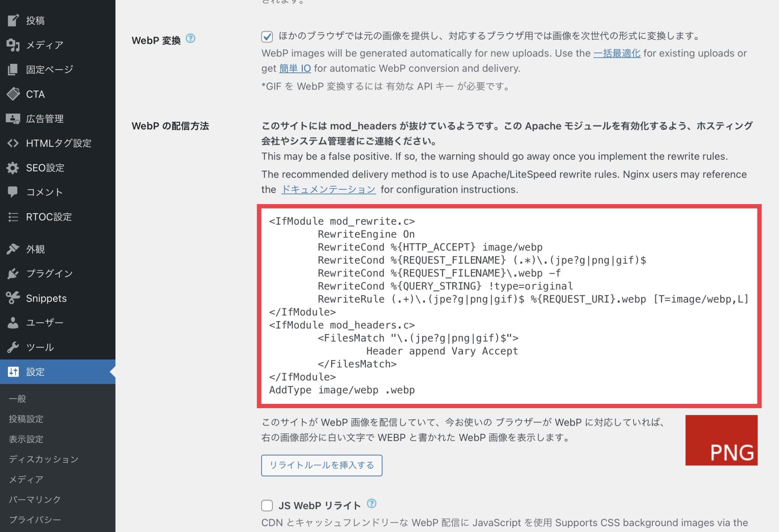Screen dimensions: 779x532
Task: Open the 固定ページ menu item
Action: coord(58,69)
